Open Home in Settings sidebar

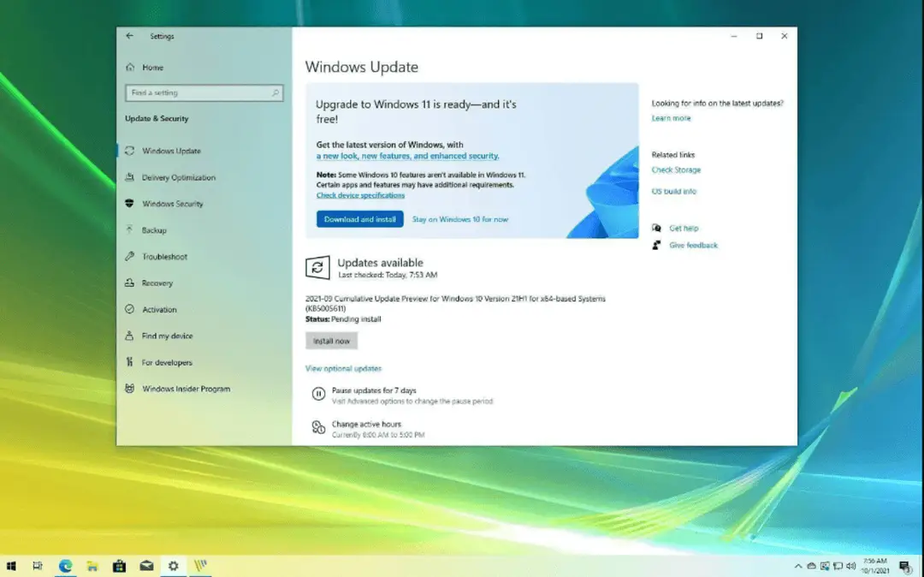pos(152,67)
